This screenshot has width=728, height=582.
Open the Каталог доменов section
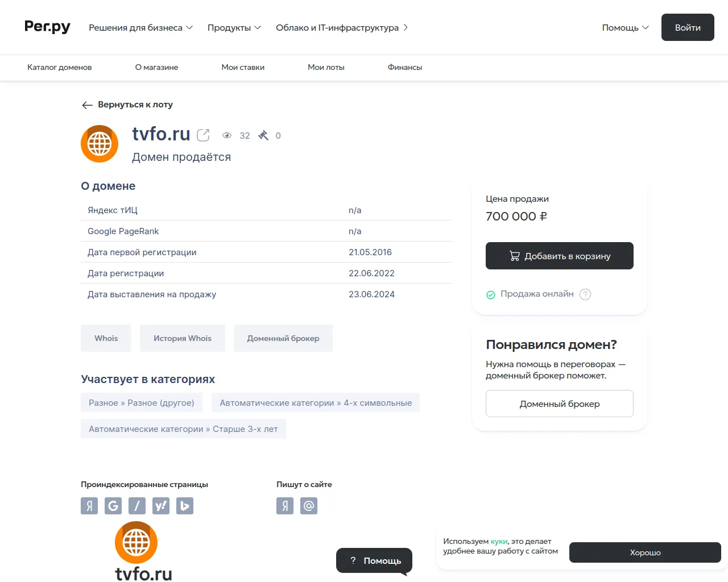(59, 67)
